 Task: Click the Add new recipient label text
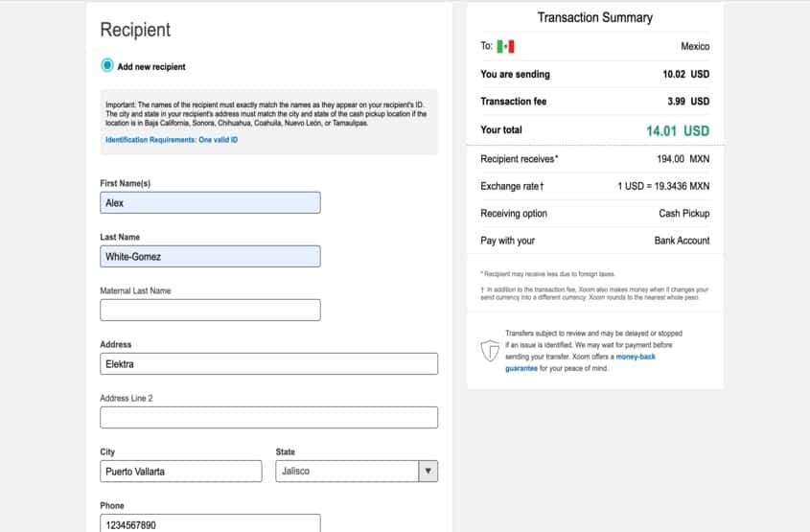151,67
